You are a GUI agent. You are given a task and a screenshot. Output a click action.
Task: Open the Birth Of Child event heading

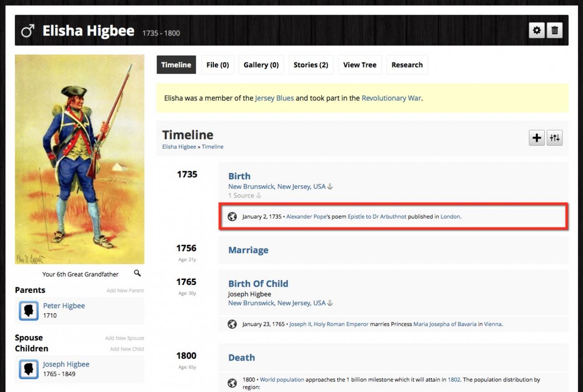[x=258, y=284]
